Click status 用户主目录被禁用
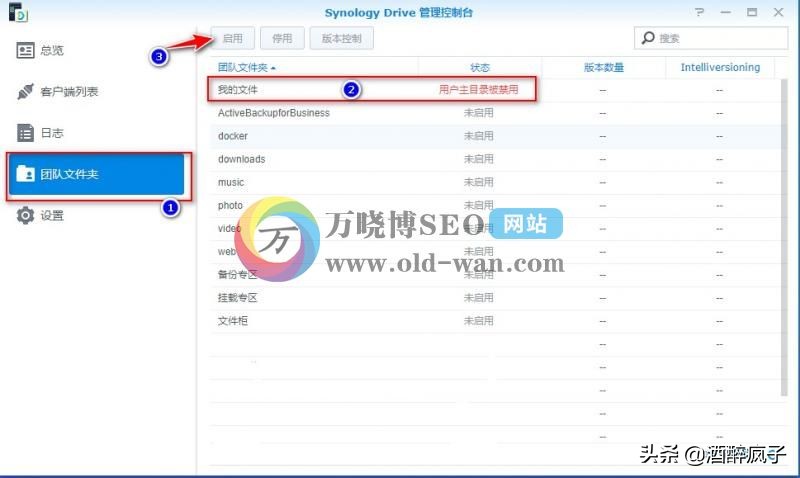 click(479, 90)
